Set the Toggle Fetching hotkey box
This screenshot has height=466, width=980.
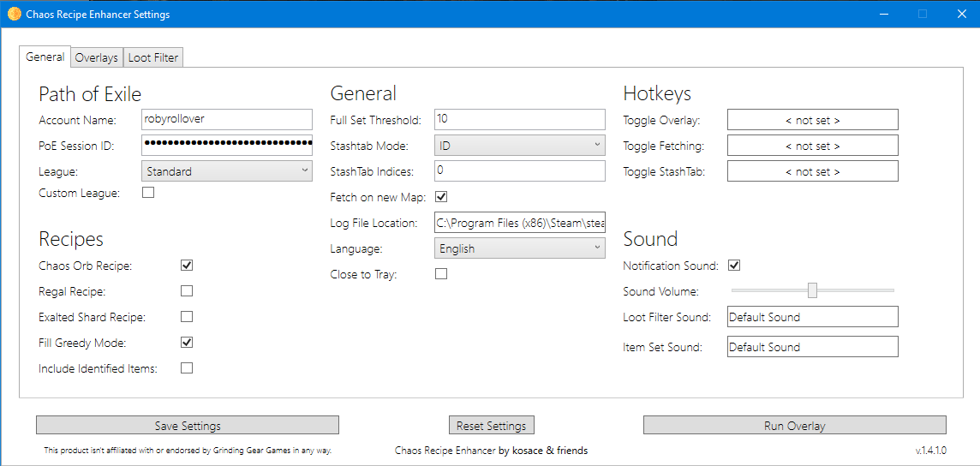coord(812,145)
